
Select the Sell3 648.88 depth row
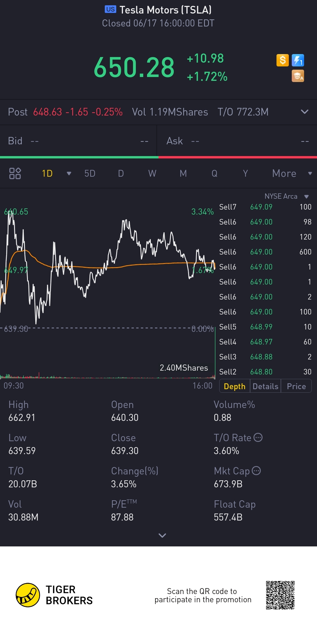[265, 357]
